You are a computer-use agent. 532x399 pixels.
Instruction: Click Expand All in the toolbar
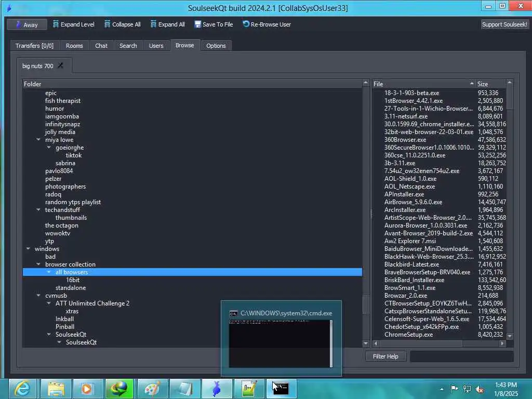pos(168,24)
